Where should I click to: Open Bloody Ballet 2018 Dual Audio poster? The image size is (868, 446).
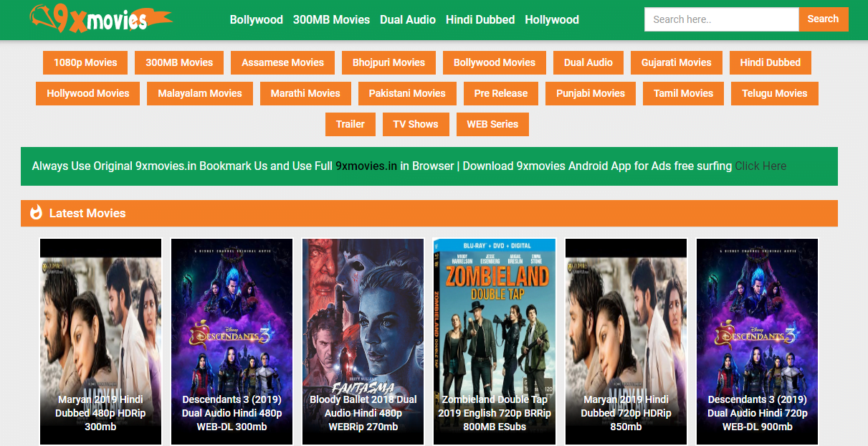363,342
